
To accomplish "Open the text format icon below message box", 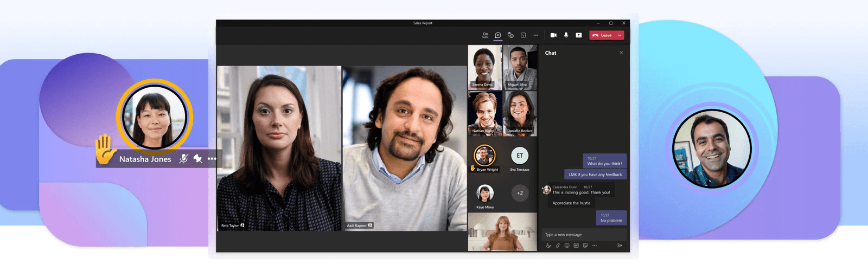I will [x=548, y=246].
